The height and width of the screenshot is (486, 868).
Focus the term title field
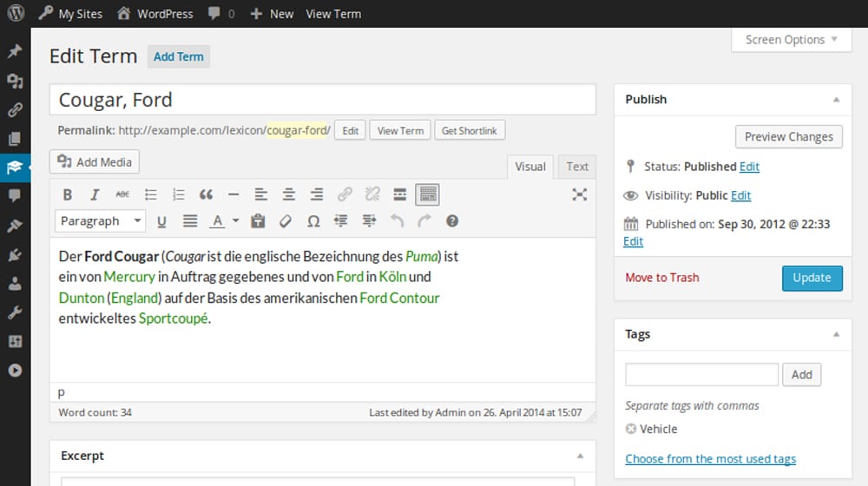pyautogui.click(x=323, y=100)
